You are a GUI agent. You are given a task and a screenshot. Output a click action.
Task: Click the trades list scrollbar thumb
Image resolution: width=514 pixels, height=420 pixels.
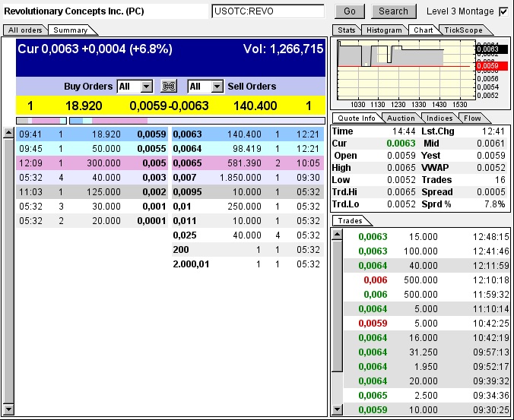tap(337, 306)
